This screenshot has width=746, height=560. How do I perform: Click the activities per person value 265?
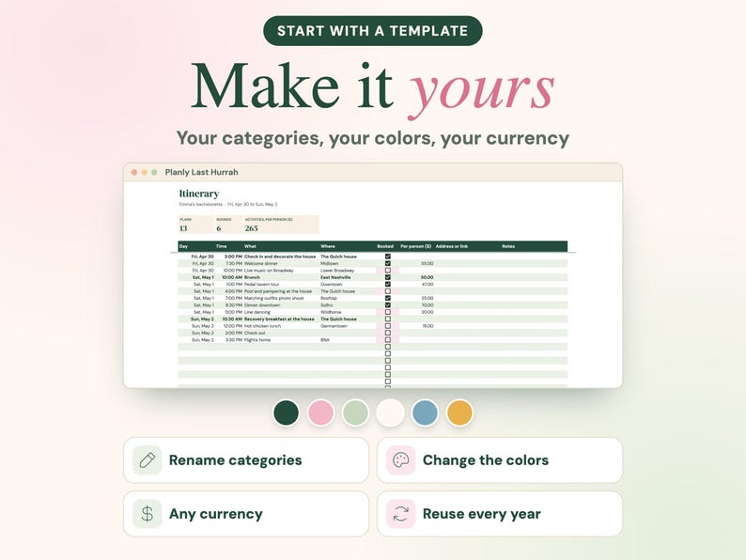tap(251, 228)
